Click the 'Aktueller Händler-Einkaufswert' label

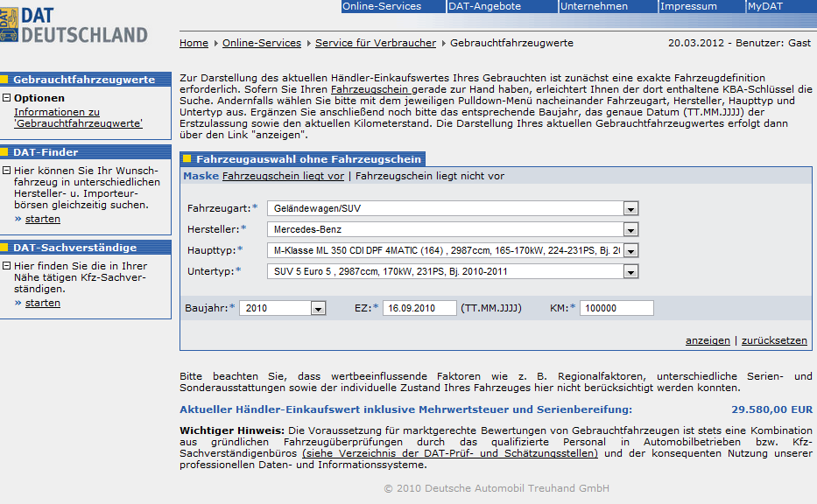click(x=406, y=409)
